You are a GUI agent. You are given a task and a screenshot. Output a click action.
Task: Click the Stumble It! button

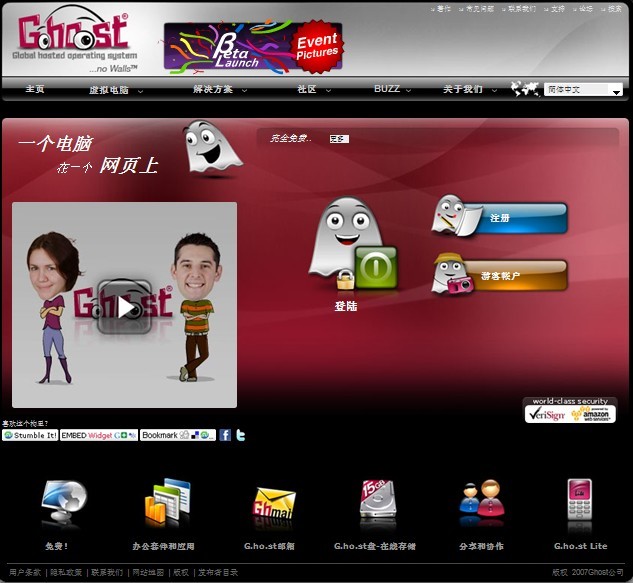tap(29, 436)
